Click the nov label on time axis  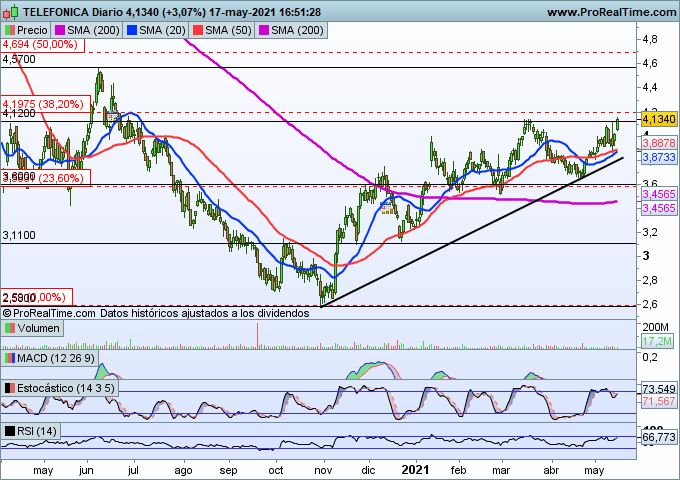click(x=323, y=470)
